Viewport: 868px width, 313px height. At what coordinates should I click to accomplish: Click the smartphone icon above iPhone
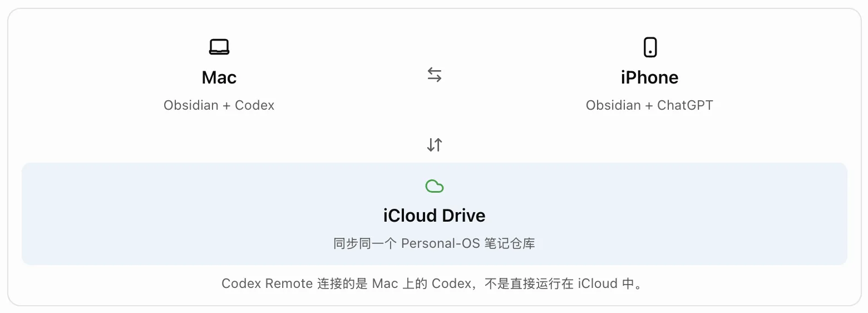(650, 47)
